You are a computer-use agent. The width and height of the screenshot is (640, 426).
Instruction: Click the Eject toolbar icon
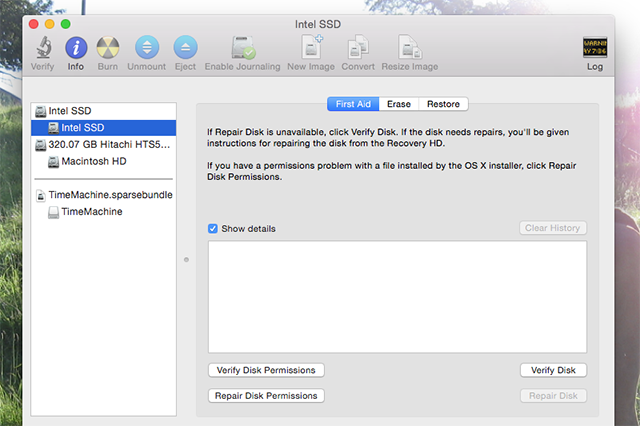tap(185, 47)
